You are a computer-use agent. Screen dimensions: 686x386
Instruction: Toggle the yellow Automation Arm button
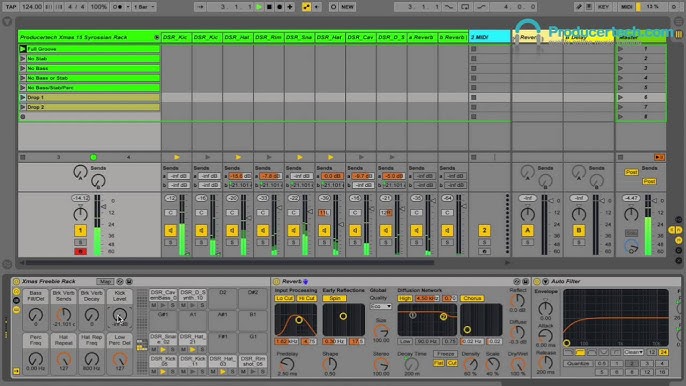click(306, 7)
